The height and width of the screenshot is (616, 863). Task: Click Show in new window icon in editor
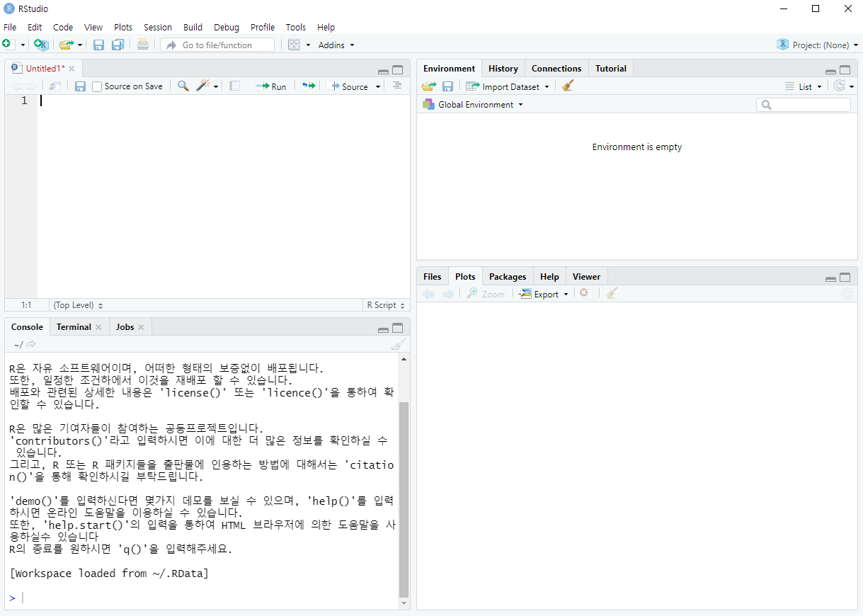point(55,86)
